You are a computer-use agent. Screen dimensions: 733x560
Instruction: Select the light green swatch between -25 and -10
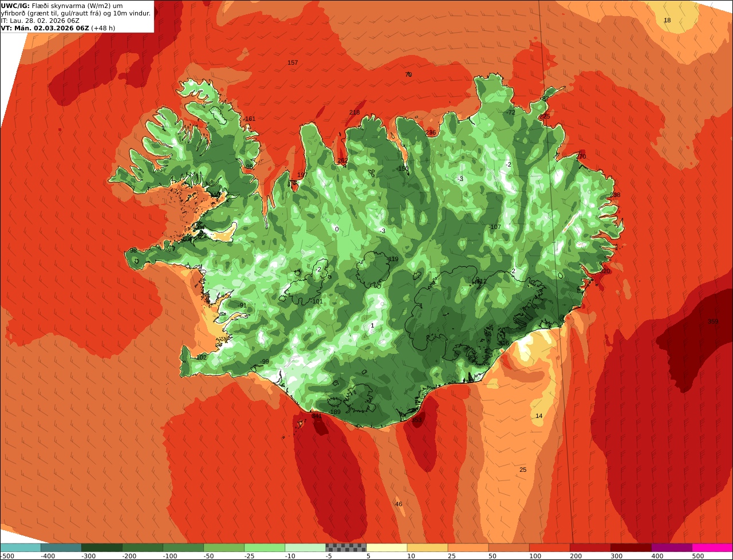click(265, 547)
